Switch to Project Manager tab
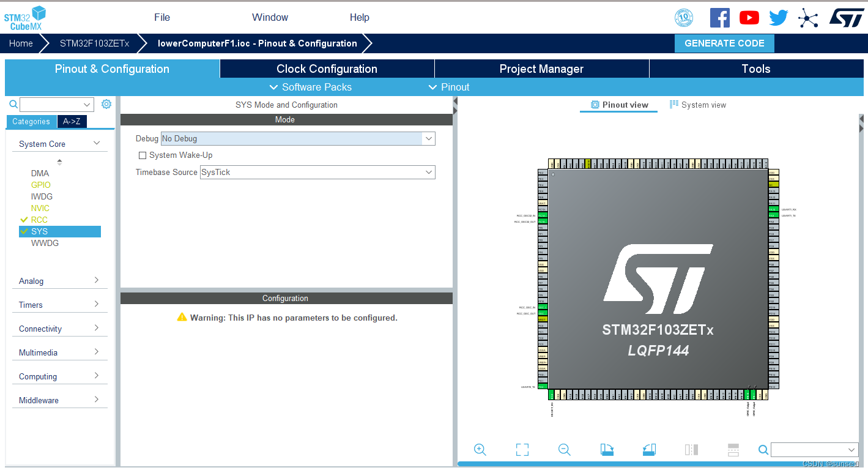The image size is (868, 473). click(x=541, y=69)
